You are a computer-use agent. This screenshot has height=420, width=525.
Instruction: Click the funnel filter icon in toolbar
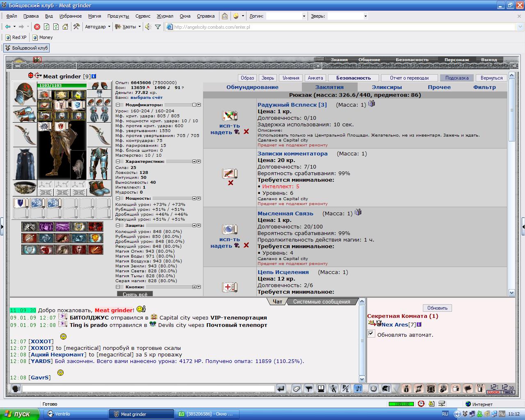(x=158, y=27)
